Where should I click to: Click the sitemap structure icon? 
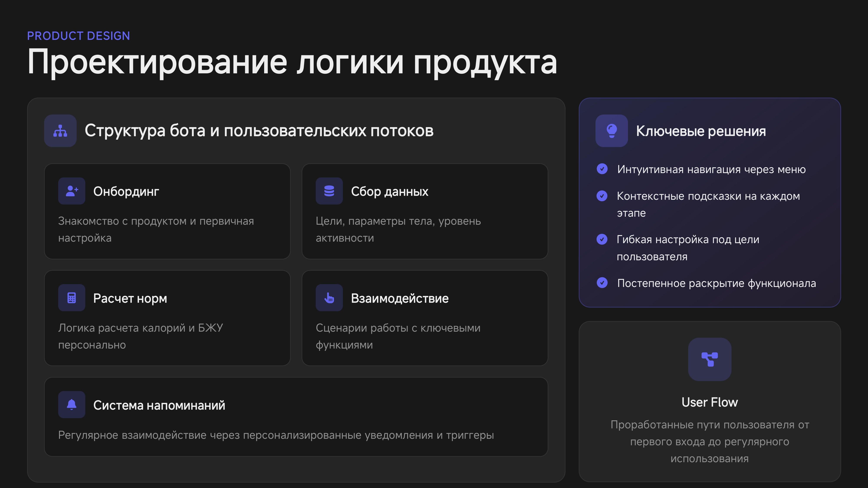60,131
